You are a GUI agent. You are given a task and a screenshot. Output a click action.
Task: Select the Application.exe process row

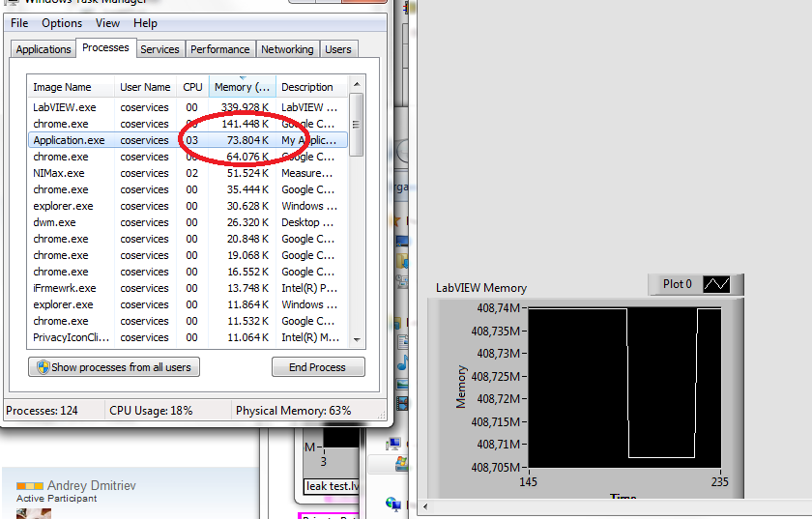[x=188, y=140]
